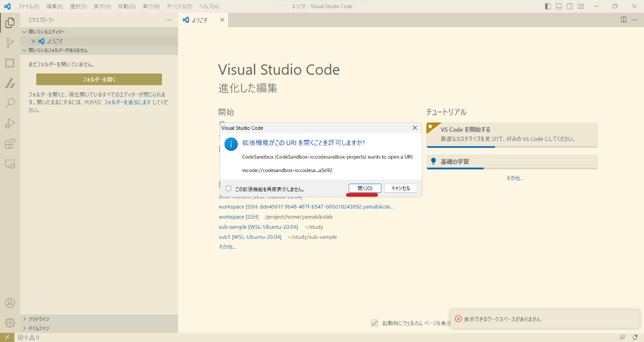This screenshot has width=644, height=342.
Task: Click その他... under recent folders list
Action: tap(227, 247)
